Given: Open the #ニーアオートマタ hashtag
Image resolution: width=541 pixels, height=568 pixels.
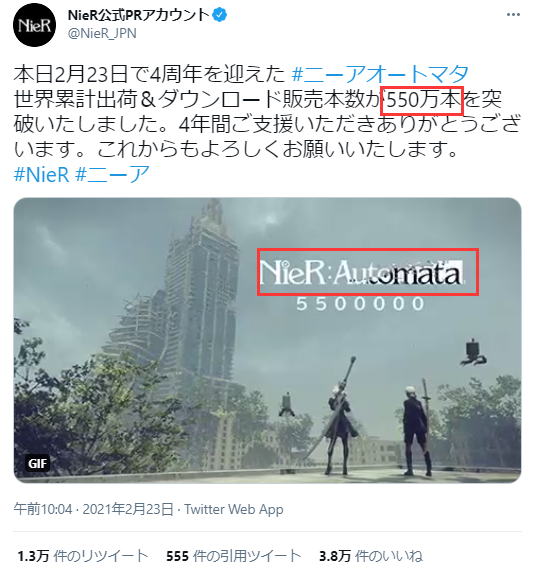Looking at the screenshot, I should click(380, 74).
